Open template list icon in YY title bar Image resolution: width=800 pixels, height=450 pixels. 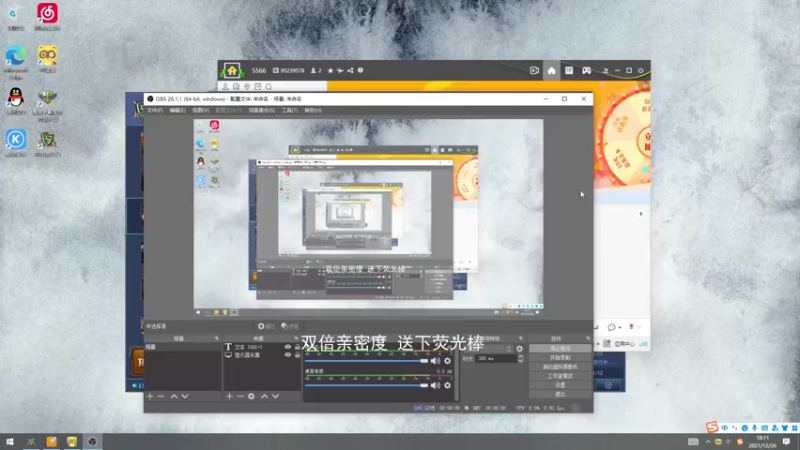pyautogui.click(x=569, y=70)
